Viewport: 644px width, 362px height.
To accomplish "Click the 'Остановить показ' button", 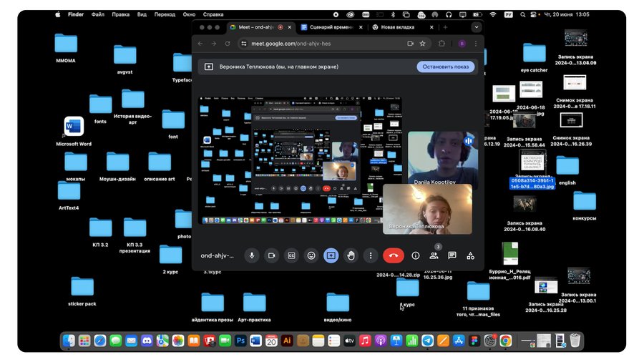I will pyautogui.click(x=446, y=67).
